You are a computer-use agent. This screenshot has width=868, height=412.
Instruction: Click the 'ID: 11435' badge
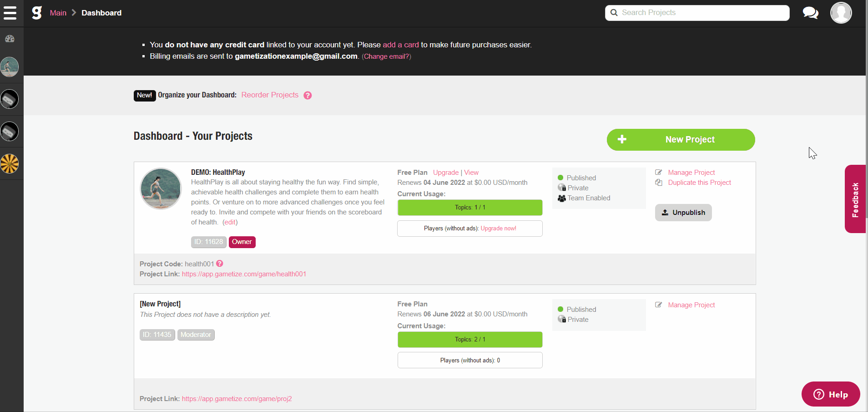click(157, 335)
